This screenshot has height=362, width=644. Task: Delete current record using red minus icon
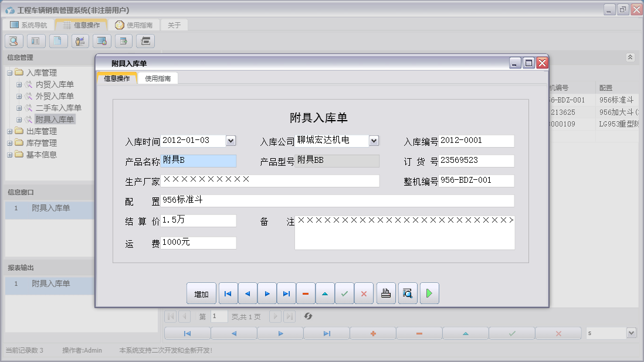coord(306,293)
